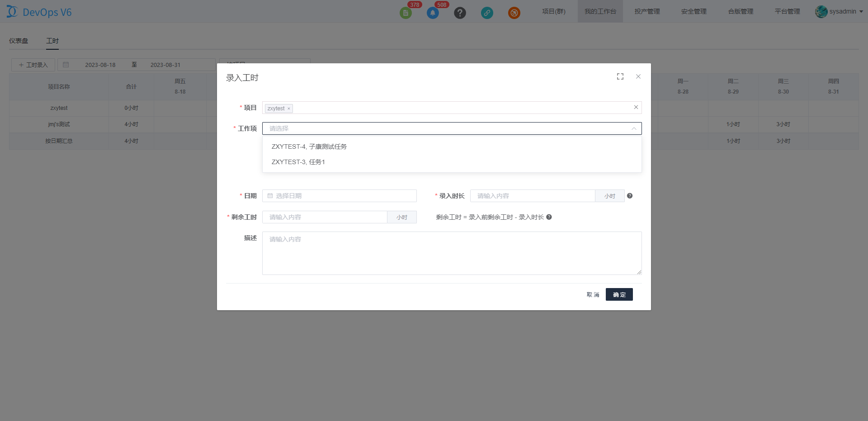Select the ZXYTEST-4, 子康测试任务 option
The width and height of the screenshot is (868, 421).
[309, 147]
